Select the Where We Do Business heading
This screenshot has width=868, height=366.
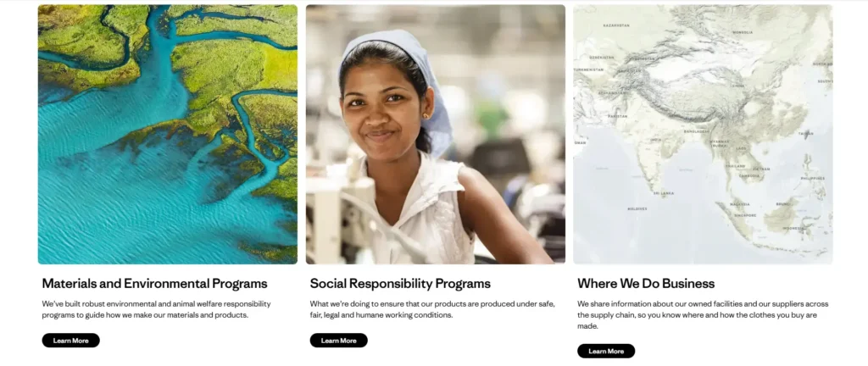pyautogui.click(x=646, y=284)
